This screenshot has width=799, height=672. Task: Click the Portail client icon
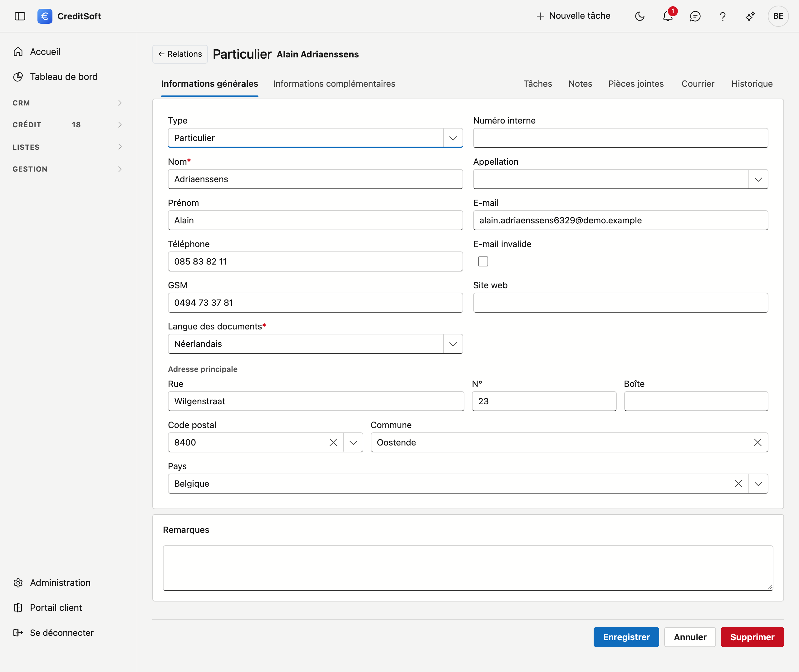pos(18,608)
